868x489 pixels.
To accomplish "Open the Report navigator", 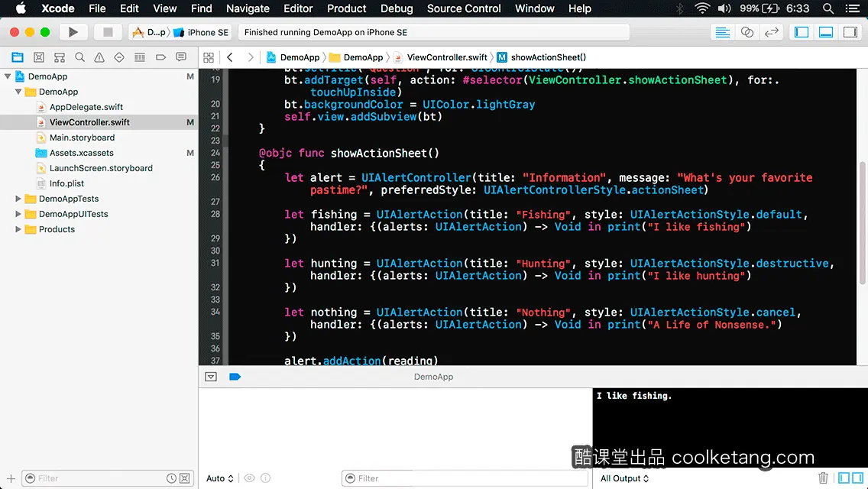I will pyautogui.click(x=181, y=57).
